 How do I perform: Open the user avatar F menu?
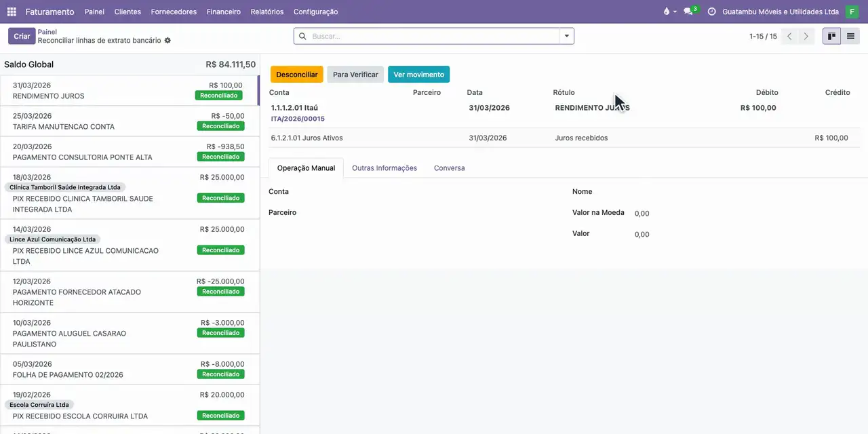[852, 12]
